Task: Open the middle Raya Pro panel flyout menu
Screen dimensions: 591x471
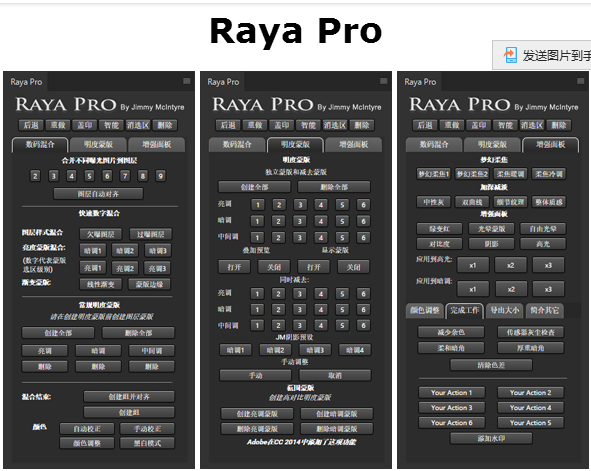Action: pyautogui.click(x=384, y=81)
